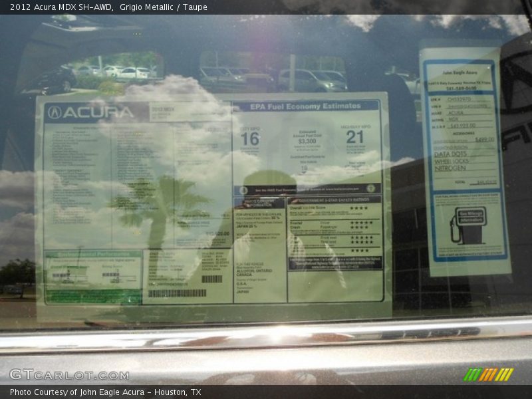Click the "2012 Acura MDX SH-AWD" caption text
The image size is (532, 399).
click(62, 7)
